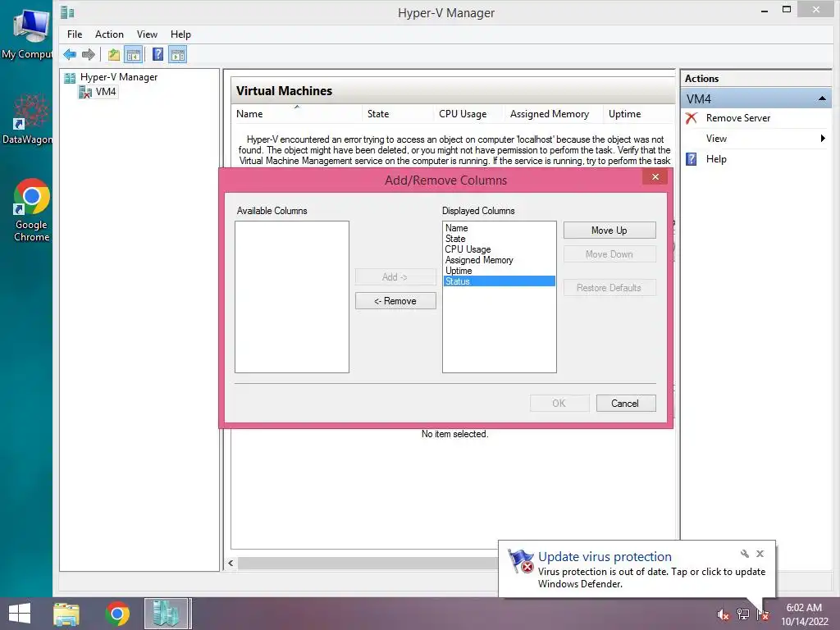Collapse the VM4 actions section arrow
Screen dimensions: 840x630
pos(822,99)
